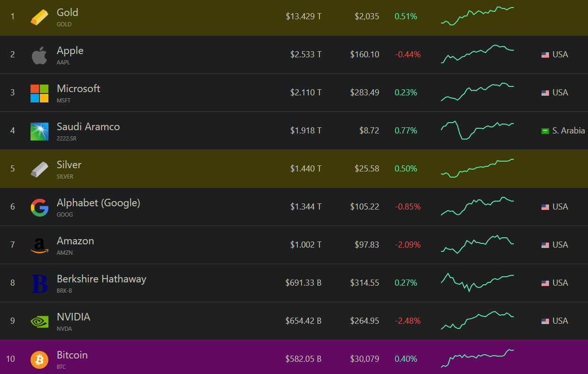Click the Bitcoin logo icon

39,359
